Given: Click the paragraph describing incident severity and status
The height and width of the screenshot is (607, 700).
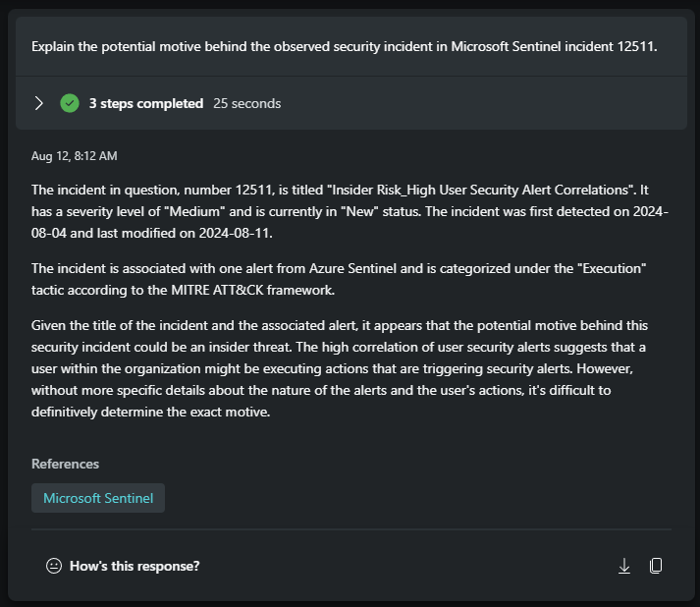Looking at the screenshot, I should (x=350, y=211).
